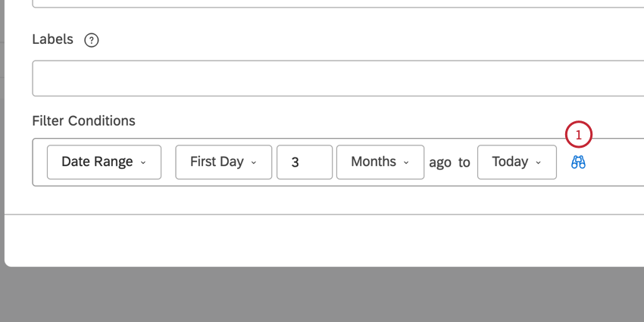
Task: Click the chevron arrow beside Today
Action: pos(539,162)
